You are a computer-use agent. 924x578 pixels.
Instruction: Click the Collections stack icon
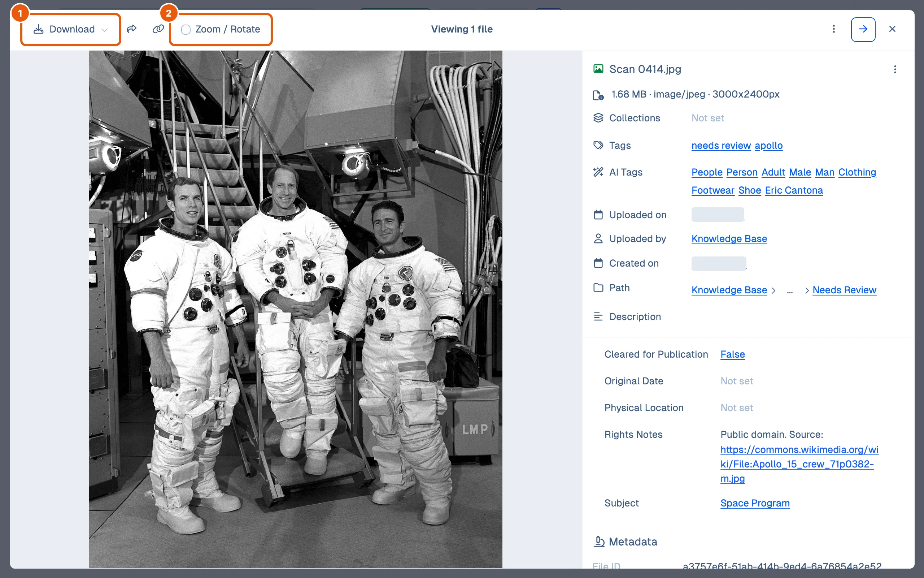[598, 118]
